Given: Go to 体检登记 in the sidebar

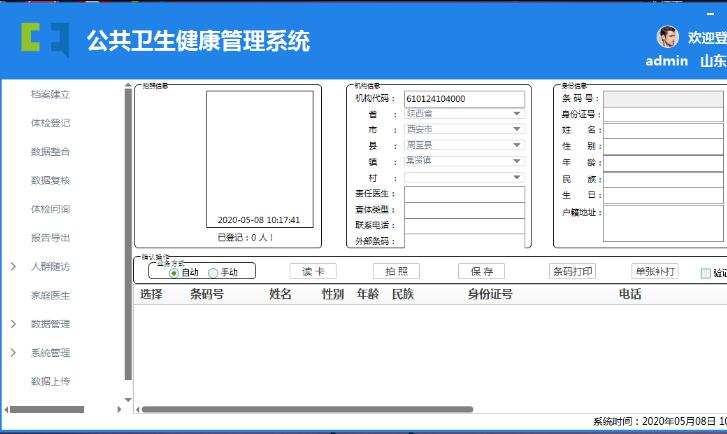Looking at the screenshot, I should pyautogui.click(x=50, y=123).
